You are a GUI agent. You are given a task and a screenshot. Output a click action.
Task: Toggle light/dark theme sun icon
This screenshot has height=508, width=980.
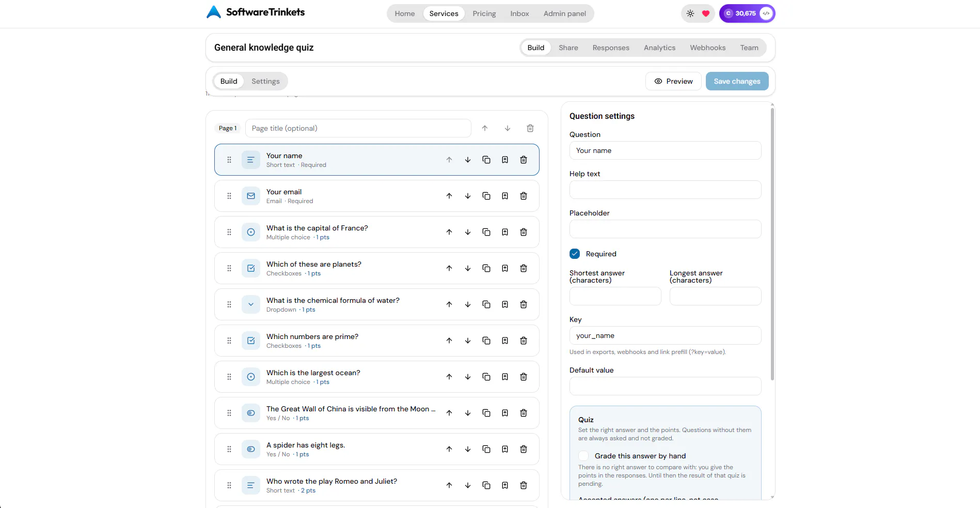click(690, 13)
